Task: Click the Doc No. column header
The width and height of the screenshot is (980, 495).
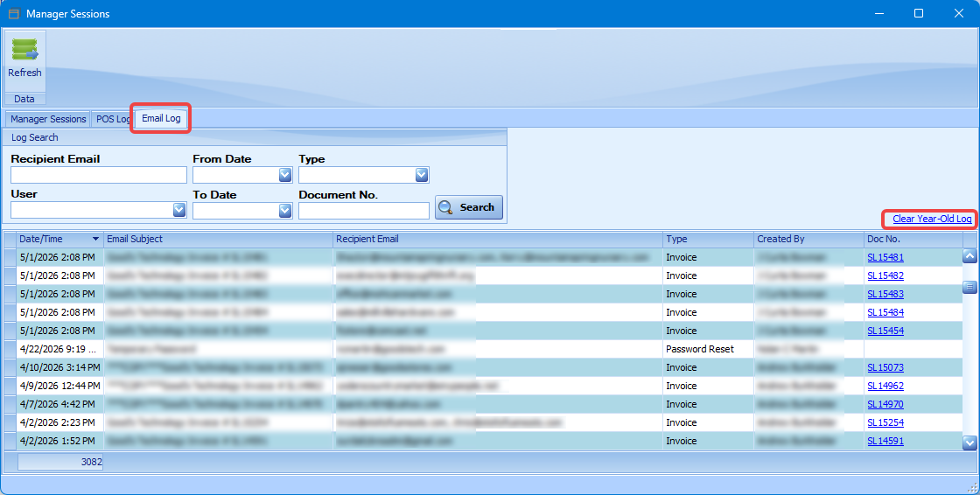Action: pos(913,239)
